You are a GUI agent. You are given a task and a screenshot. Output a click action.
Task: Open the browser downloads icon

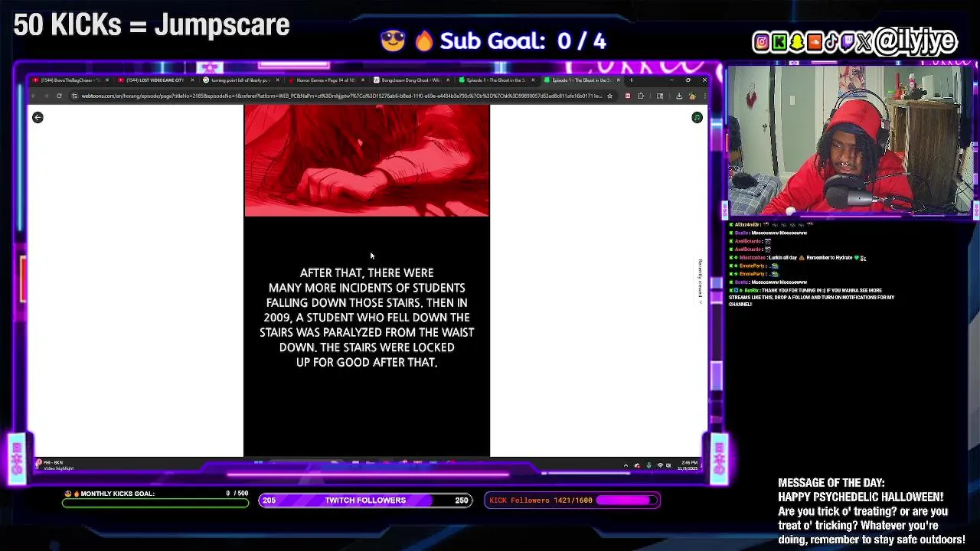pyautogui.click(x=678, y=96)
